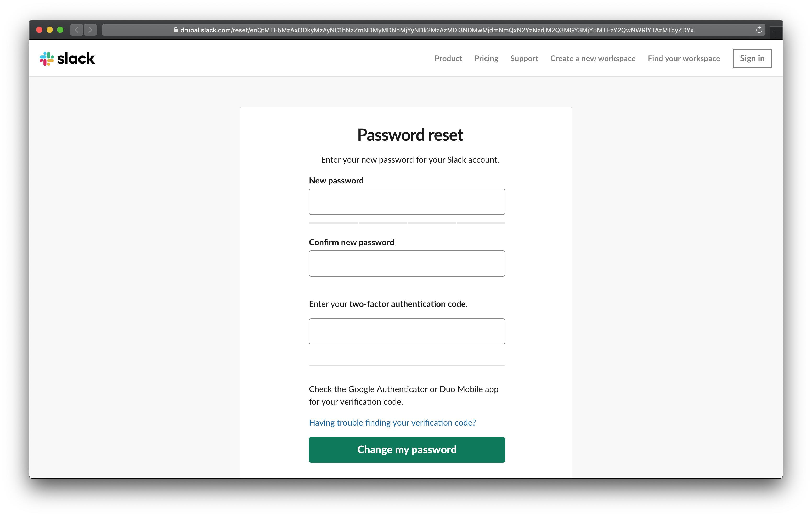Minimize window using yellow button
This screenshot has width=812, height=517.
[x=49, y=30]
